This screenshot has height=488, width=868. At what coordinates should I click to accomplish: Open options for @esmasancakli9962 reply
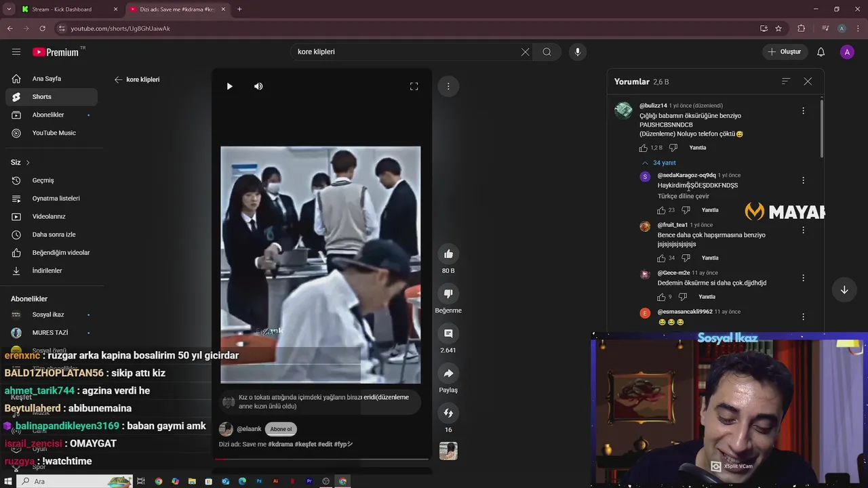pyautogui.click(x=803, y=317)
